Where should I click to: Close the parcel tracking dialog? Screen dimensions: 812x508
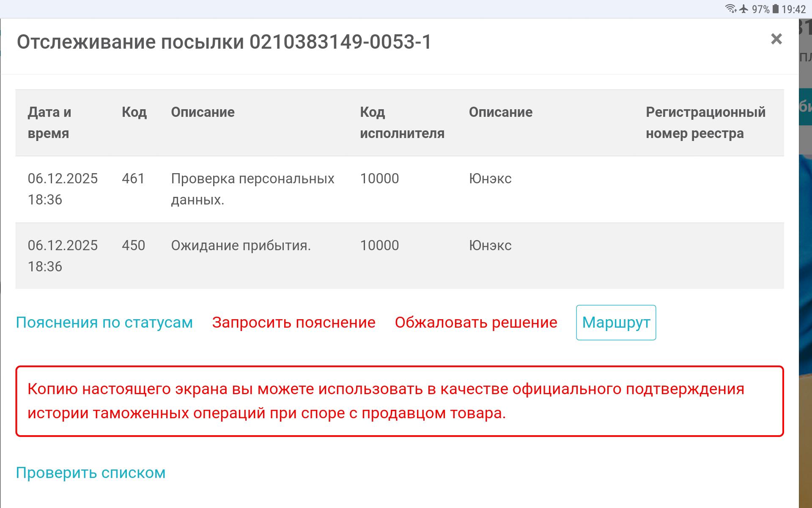[776, 39]
